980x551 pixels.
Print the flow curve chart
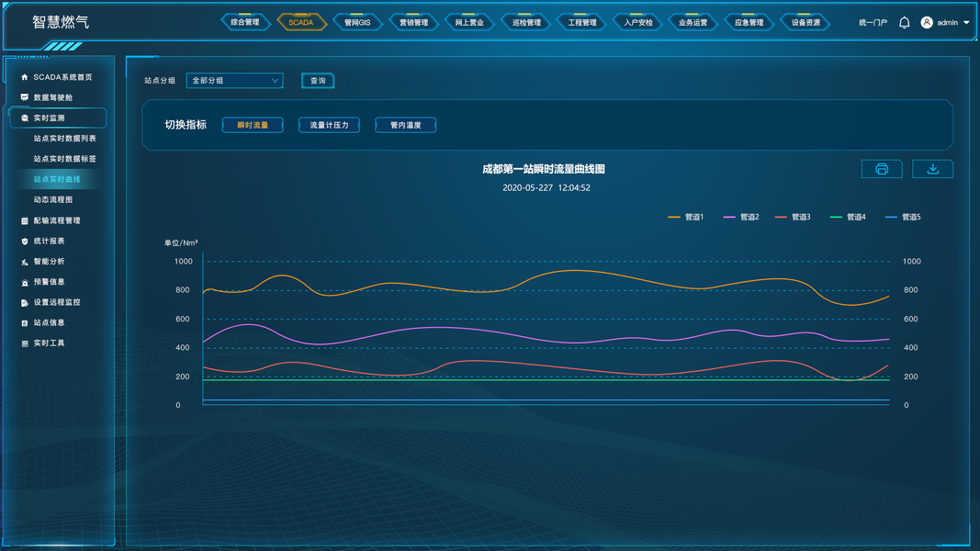coord(882,169)
